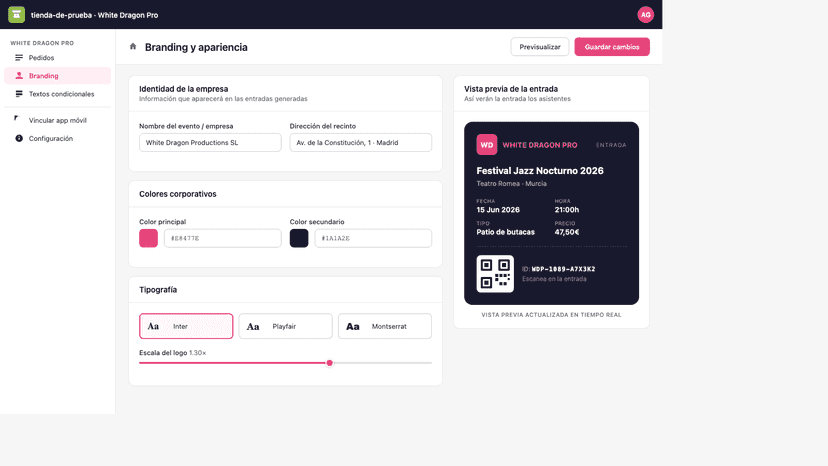Open the AG user avatar menu
The height and width of the screenshot is (466, 828).
pos(645,15)
